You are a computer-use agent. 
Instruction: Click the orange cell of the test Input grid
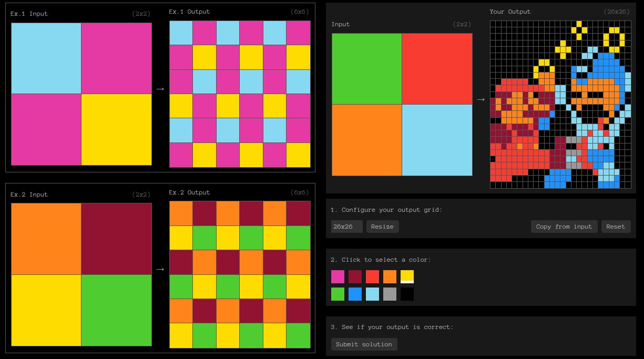pos(366,140)
